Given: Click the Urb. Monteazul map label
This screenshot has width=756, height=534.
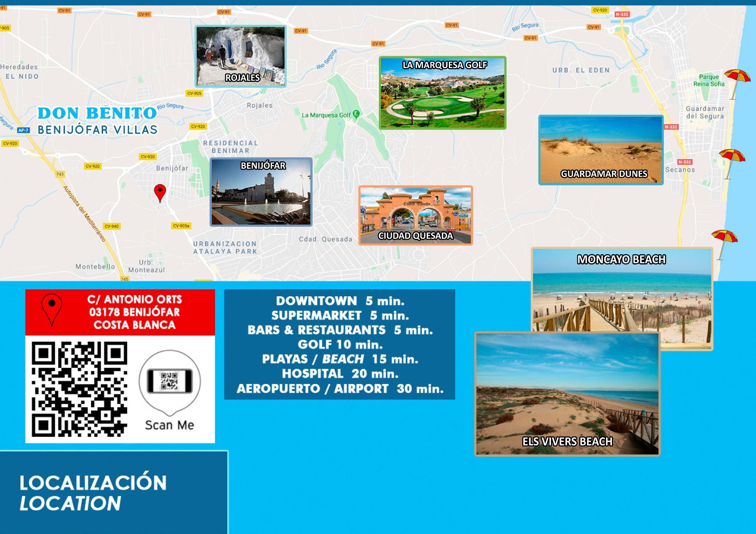Looking at the screenshot, I should coord(146,266).
